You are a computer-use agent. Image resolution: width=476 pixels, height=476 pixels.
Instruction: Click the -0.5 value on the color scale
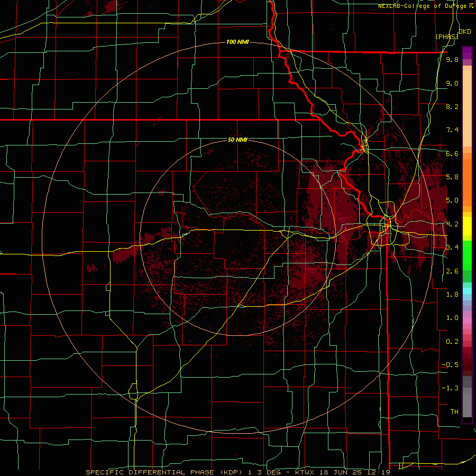click(450, 365)
